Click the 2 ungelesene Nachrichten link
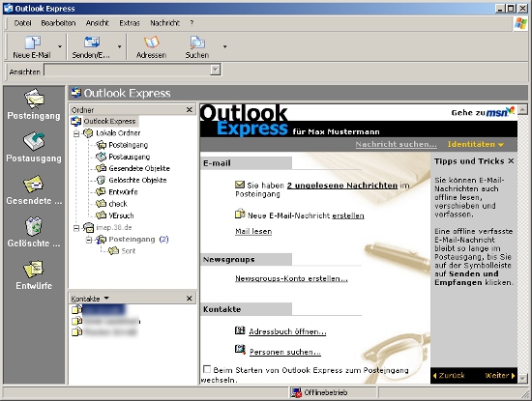The width and height of the screenshot is (532, 401). pos(342,186)
